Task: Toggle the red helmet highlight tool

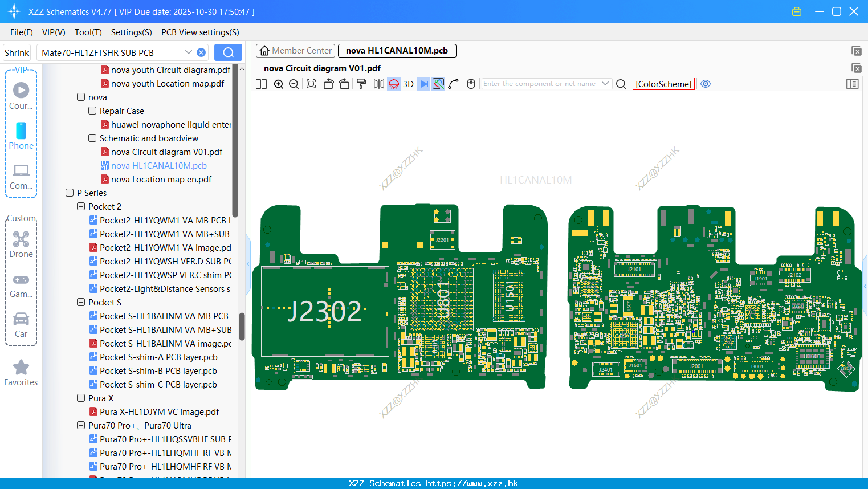Action: (394, 84)
